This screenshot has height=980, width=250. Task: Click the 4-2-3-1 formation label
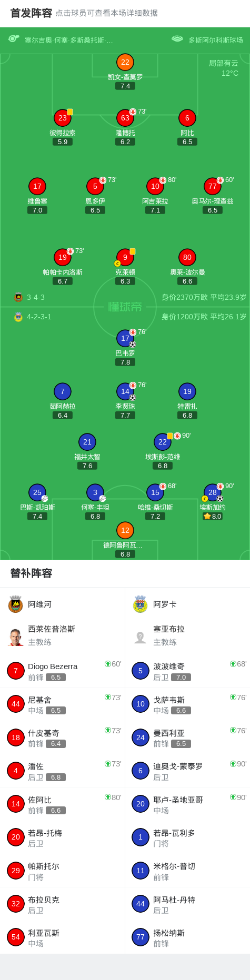(39, 317)
